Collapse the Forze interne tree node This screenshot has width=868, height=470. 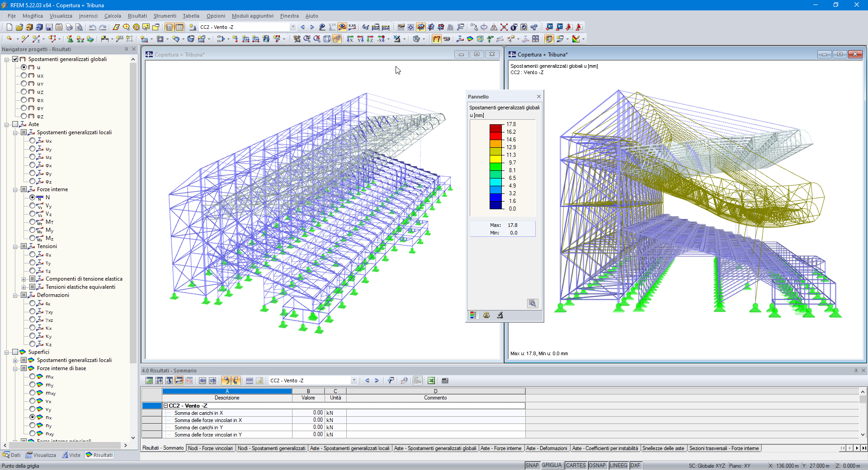tap(15, 190)
